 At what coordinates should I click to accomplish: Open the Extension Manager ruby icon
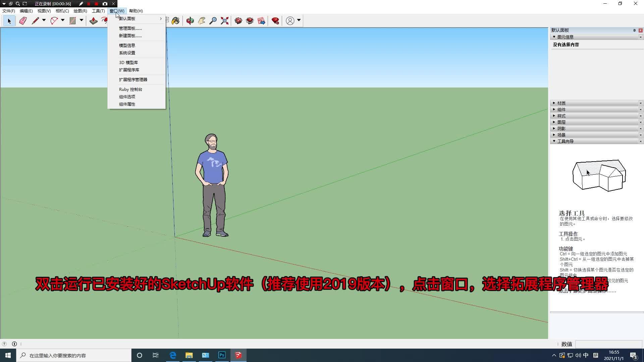tap(275, 21)
